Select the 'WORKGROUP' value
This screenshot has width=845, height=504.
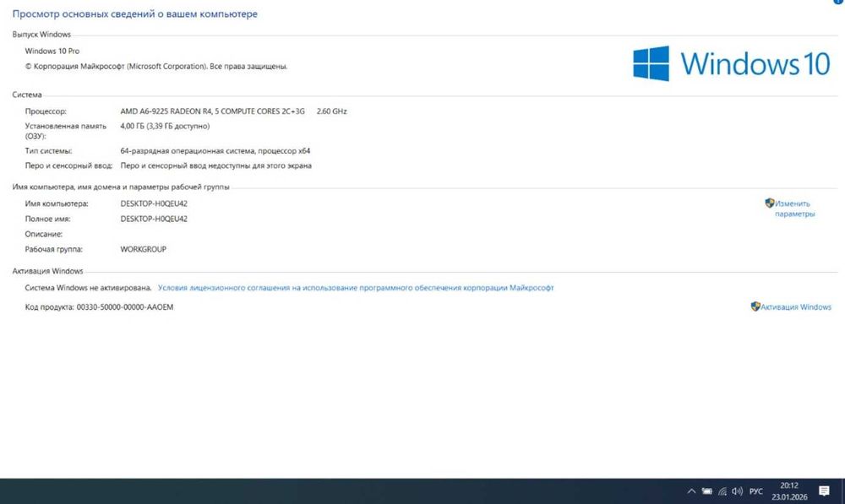[x=144, y=249]
